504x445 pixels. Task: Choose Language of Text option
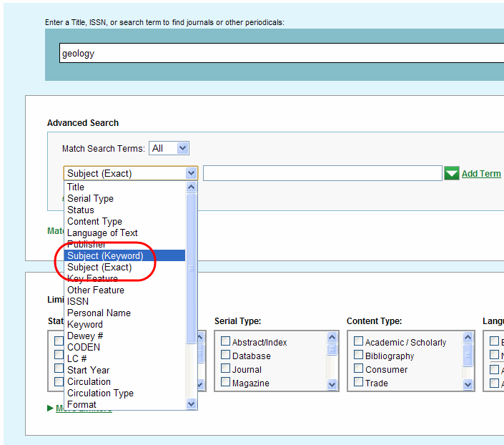click(x=102, y=233)
